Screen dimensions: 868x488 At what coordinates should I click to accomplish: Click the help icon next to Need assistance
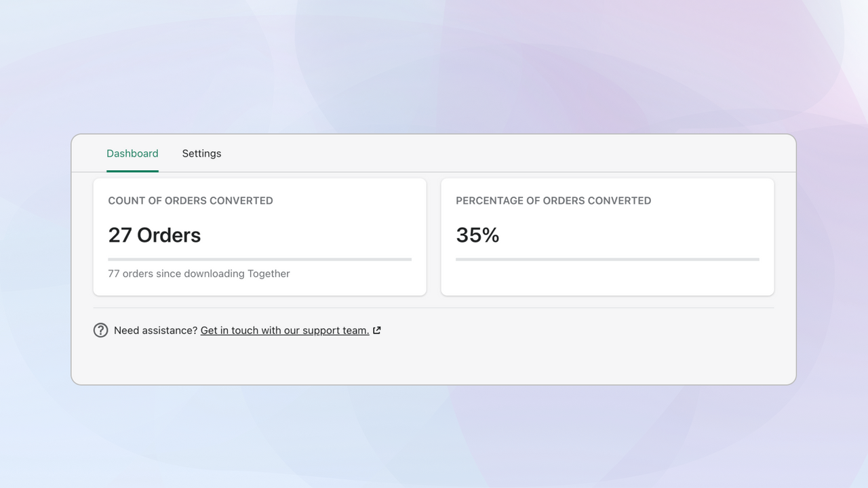pyautogui.click(x=100, y=330)
